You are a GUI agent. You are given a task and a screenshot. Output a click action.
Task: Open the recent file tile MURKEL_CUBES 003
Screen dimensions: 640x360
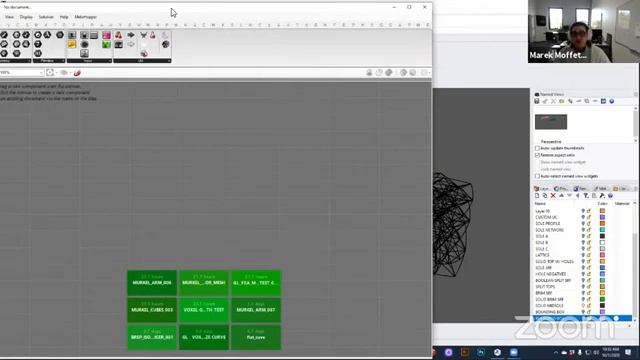click(152, 310)
